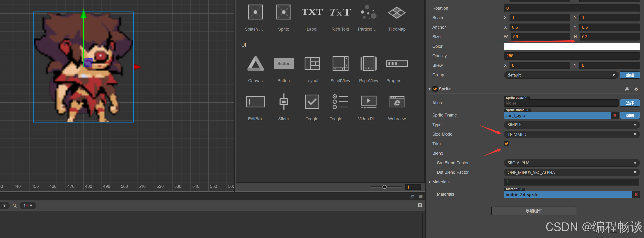644x238 pixels.
Task: Select the Toggle Group UI icon
Action: pyautogui.click(x=340, y=101)
